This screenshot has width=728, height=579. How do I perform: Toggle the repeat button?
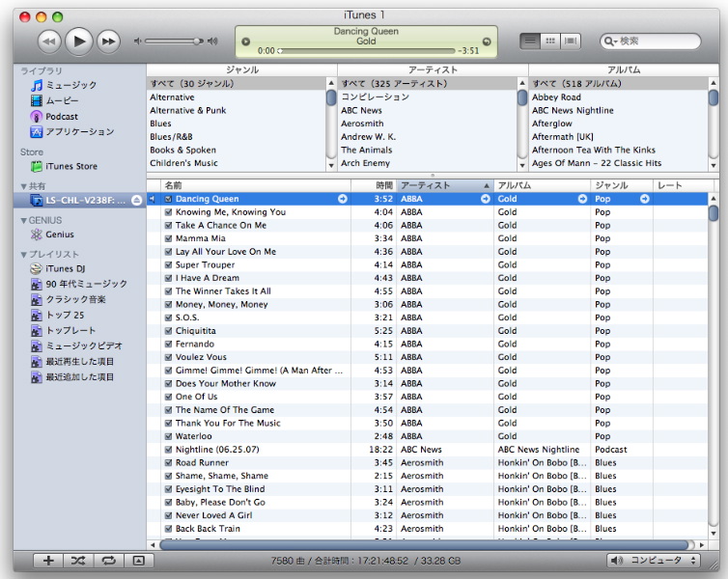[x=109, y=561]
